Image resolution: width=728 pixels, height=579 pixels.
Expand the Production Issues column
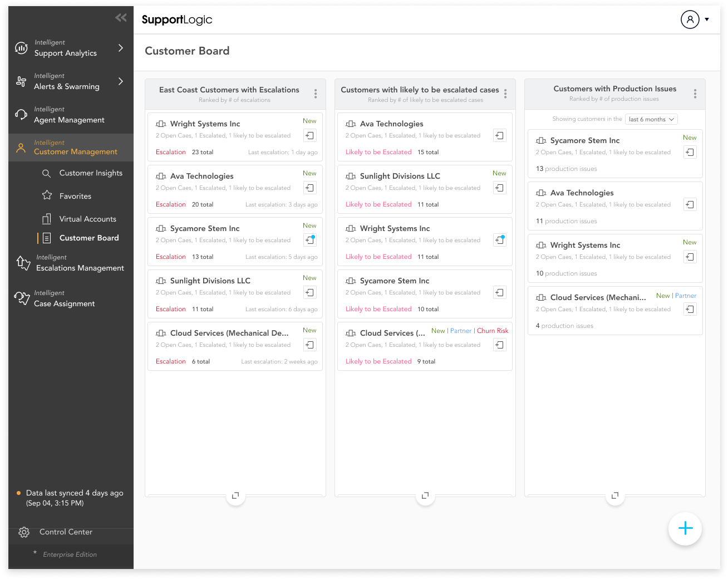tap(615, 495)
